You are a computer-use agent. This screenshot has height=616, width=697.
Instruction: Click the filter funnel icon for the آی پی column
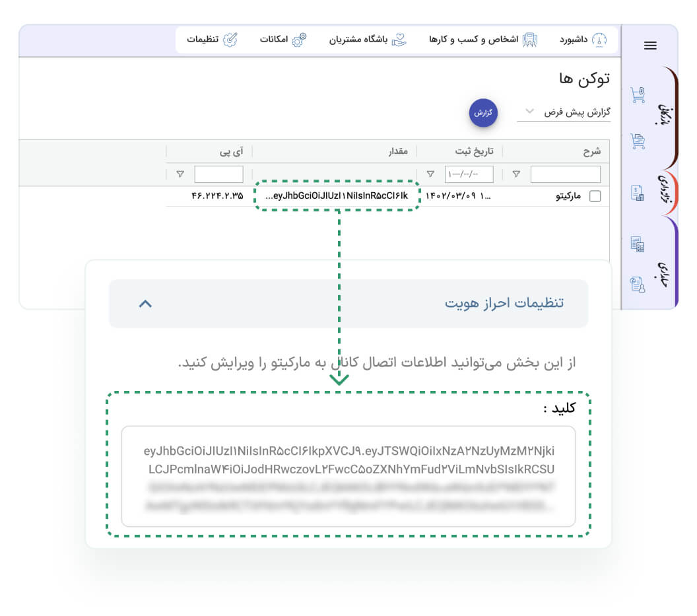pos(180,174)
